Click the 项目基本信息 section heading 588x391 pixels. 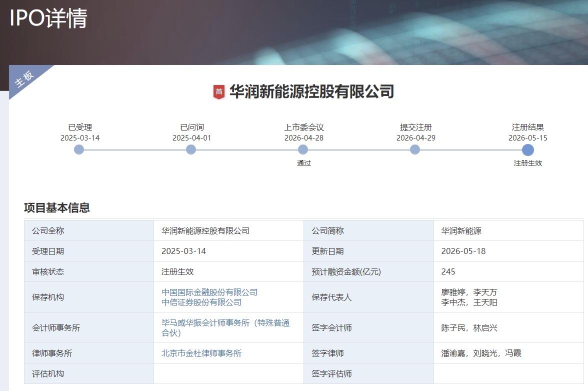57,207
